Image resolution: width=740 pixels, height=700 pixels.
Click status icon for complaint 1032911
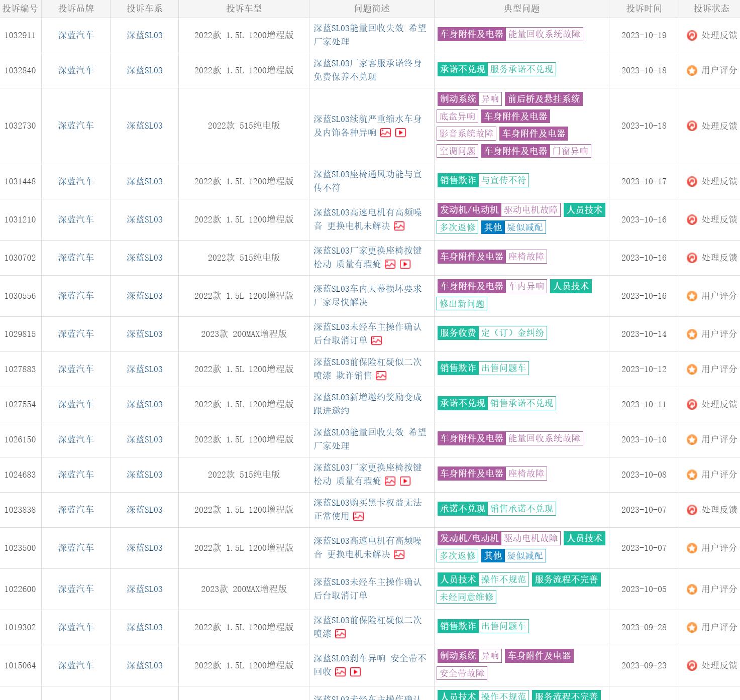point(692,35)
